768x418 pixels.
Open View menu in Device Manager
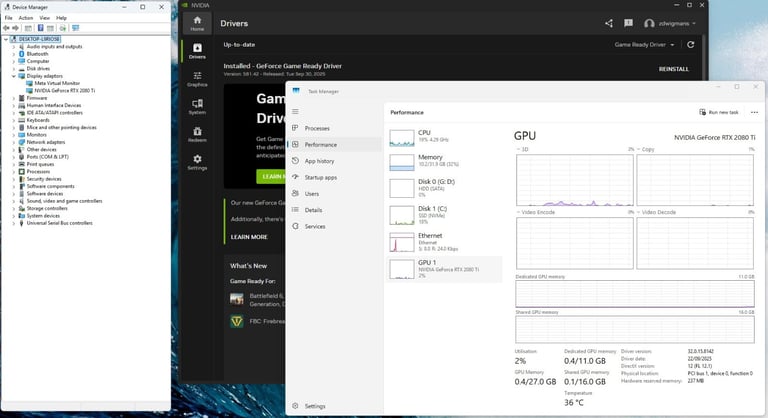pyautogui.click(x=44, y=18)
